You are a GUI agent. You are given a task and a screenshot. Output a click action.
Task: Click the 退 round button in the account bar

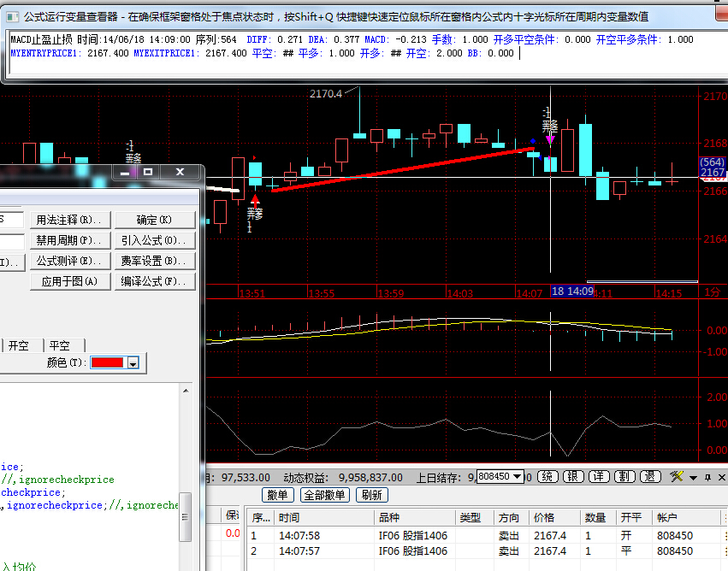650,476
